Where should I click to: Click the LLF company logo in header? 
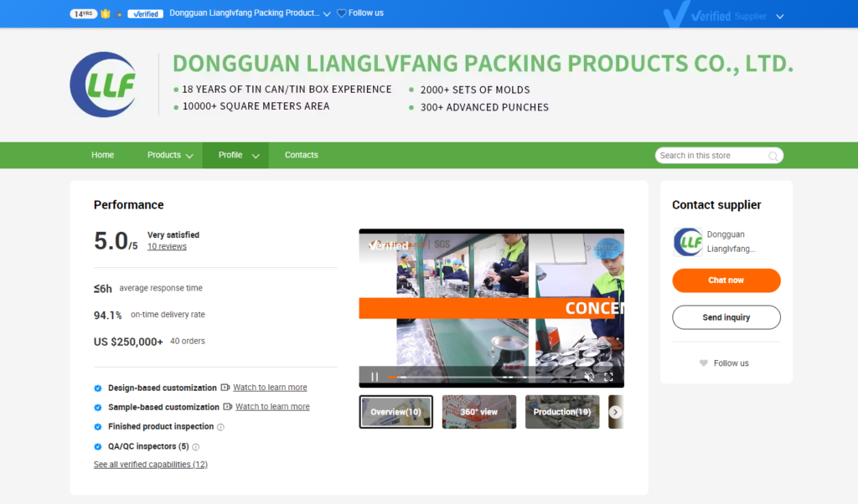coord(103,85)
